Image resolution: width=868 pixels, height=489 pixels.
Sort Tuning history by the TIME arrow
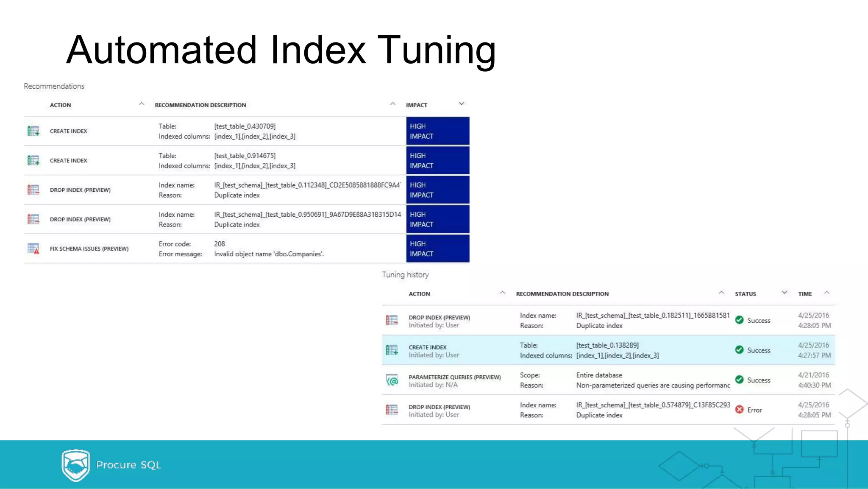pos(826,293)
